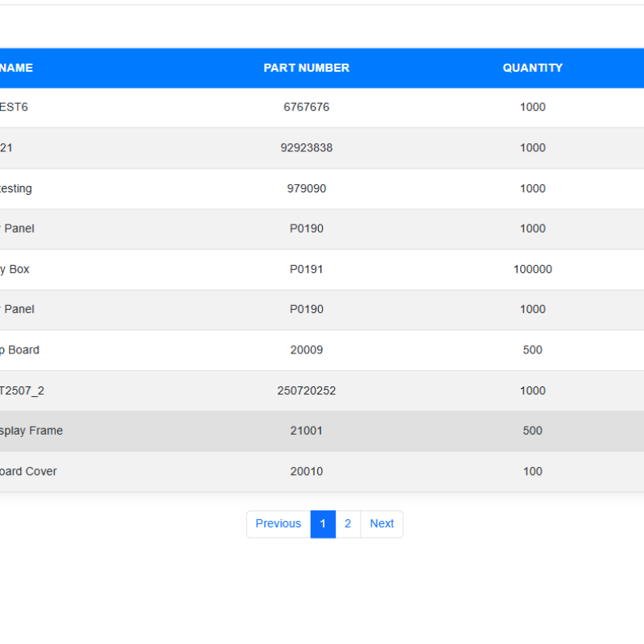Click the quantity 100 cell of Board Cover
The height and width of the screenshot is (644, 644).
[x=532, y=471]
